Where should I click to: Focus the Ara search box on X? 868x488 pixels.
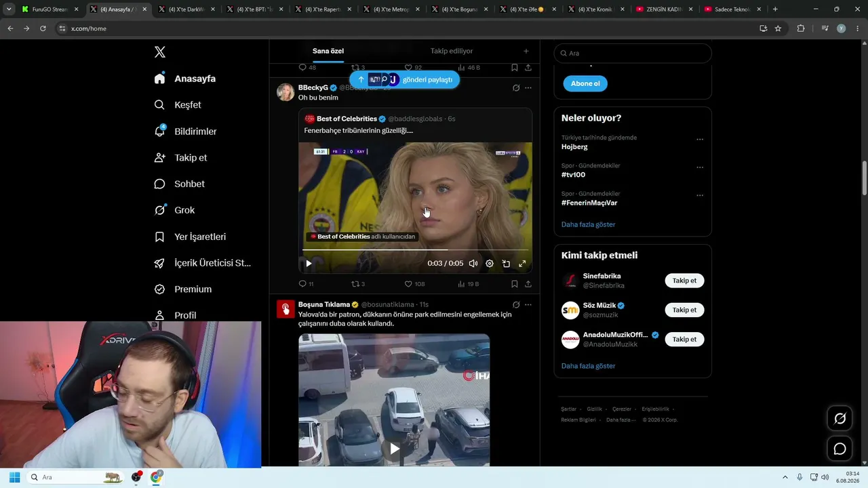point(633,53)
